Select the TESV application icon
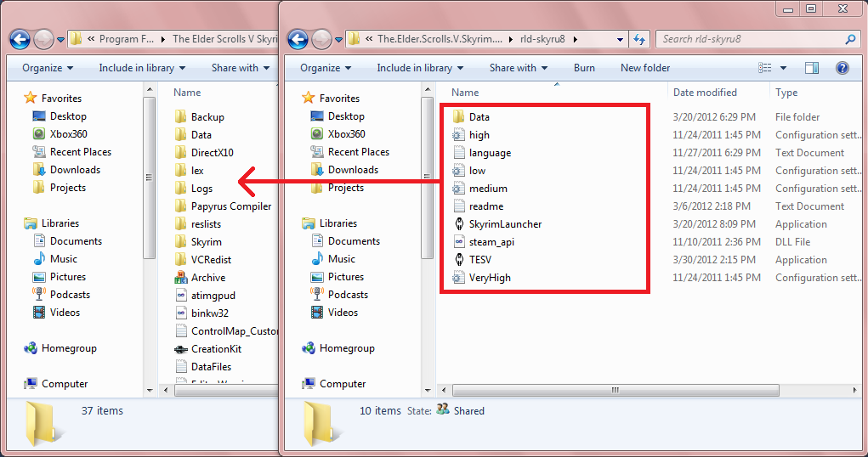Image resolution: width=868 pixels, height=457 pixels. click(x=458, y=259)
